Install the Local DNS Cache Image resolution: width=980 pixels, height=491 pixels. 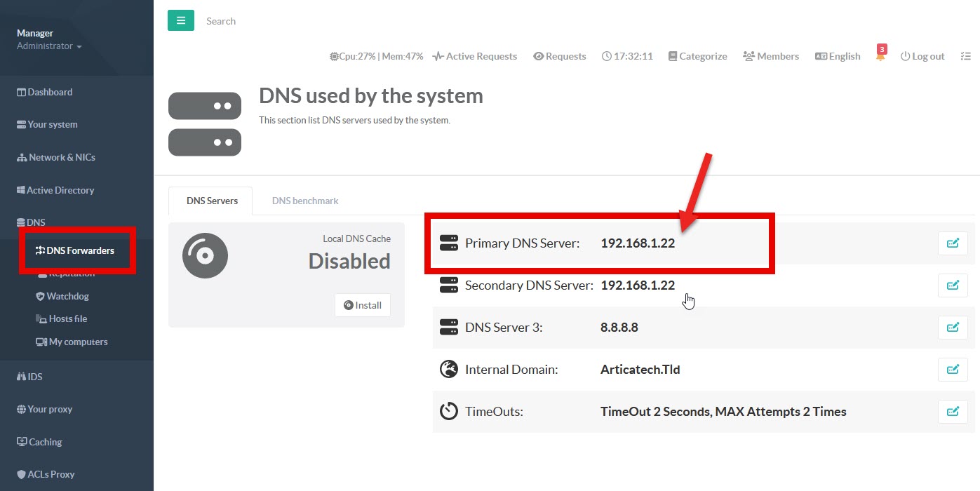tap(363, 305)
